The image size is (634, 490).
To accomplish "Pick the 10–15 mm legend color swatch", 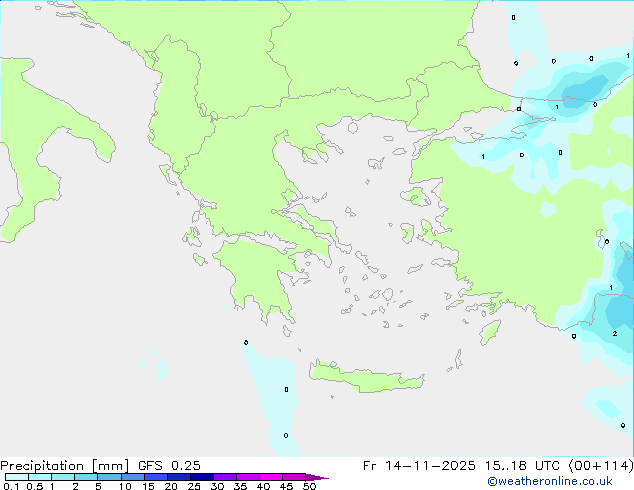I will [x=132, y=477].
